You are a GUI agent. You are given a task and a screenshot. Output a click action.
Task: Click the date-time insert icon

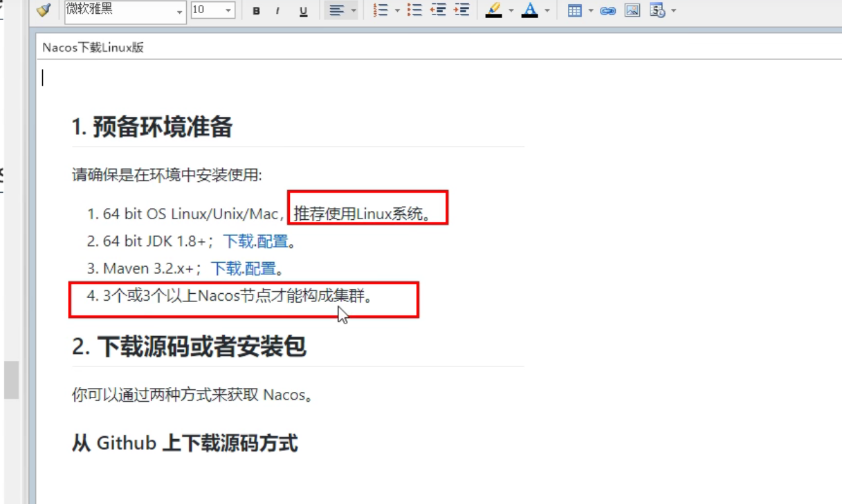click(x=657, y=11)
